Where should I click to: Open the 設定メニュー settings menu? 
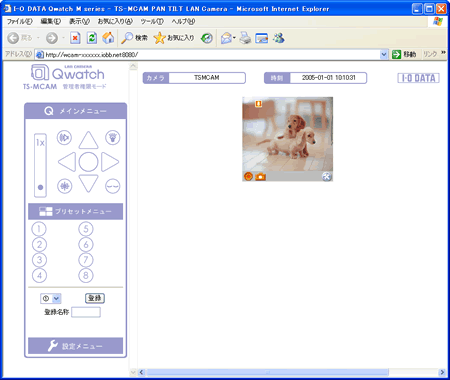click(76, 346)
